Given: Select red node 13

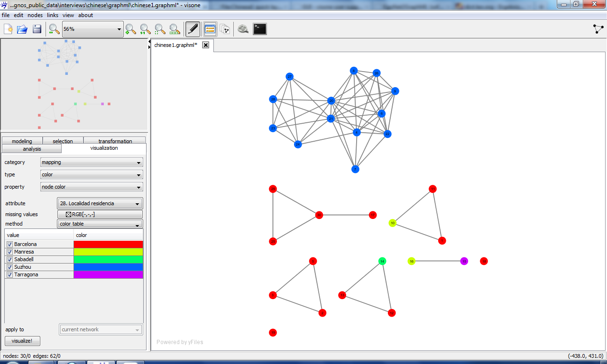Looking at the screenshot, I should (x=342, y=295).
